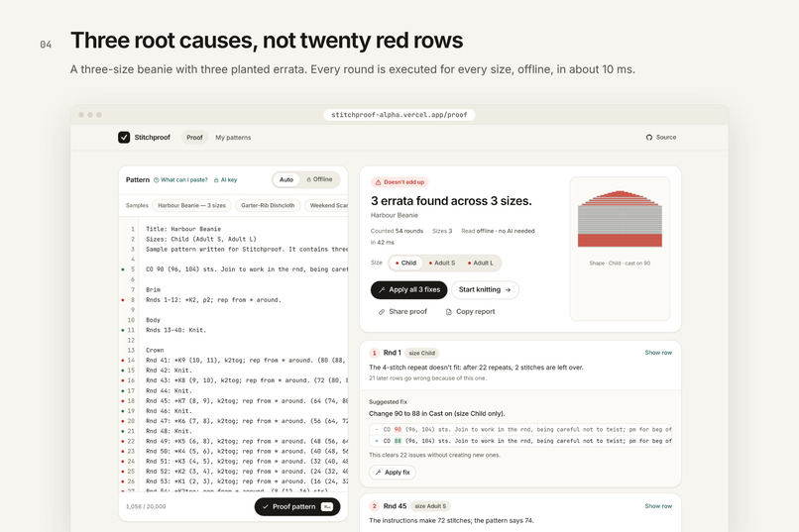The image size is (799, 532).
Task: Click pattern line 'Title: Harbour Beanie'
Action: 183,229
